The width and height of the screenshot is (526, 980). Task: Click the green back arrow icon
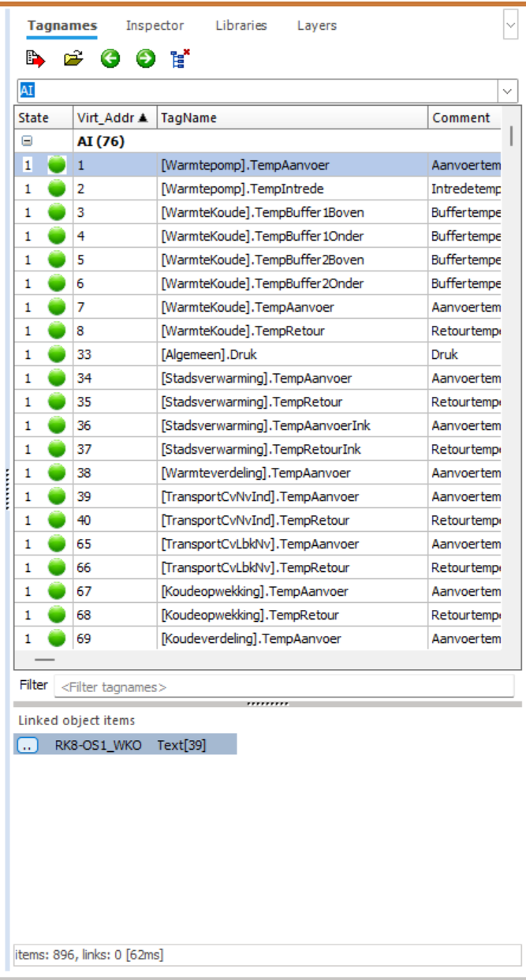110,58
